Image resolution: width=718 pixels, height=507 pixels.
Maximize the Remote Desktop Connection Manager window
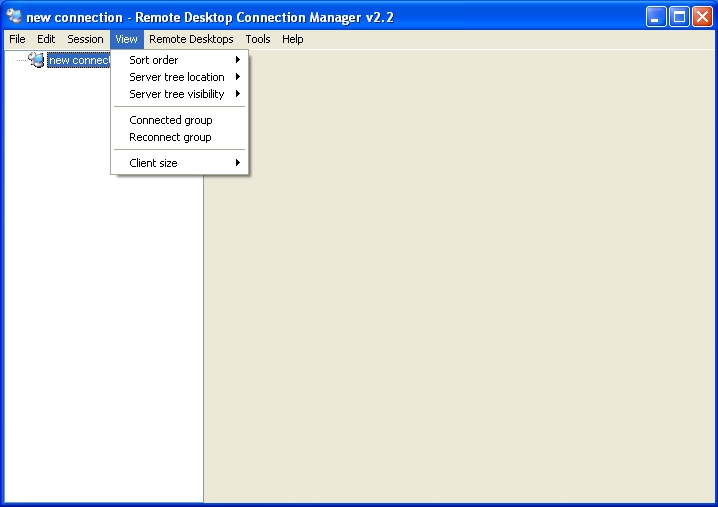(679, 17)
